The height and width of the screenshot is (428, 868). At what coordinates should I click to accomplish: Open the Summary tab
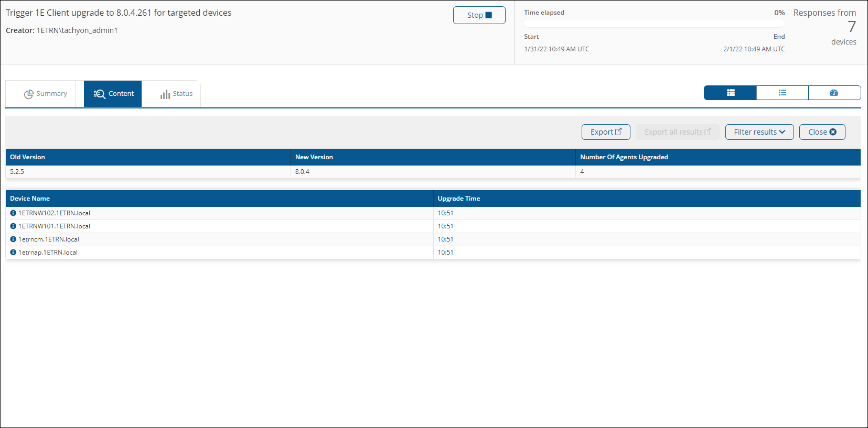click(46, 94)
